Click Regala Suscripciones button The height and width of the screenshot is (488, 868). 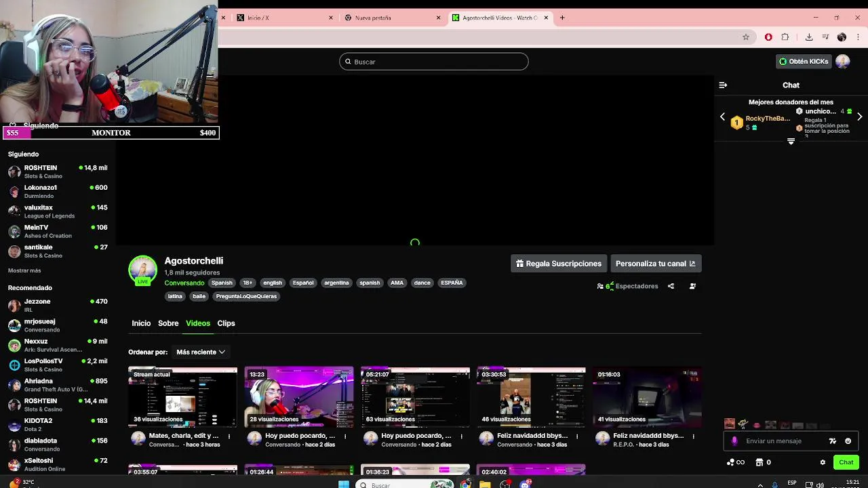(x=558, y=264)
